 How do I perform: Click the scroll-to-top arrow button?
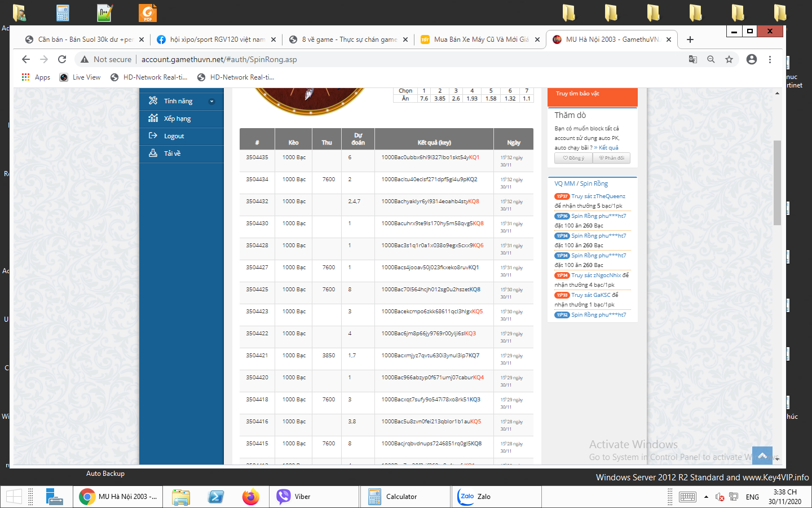(762, 455)
